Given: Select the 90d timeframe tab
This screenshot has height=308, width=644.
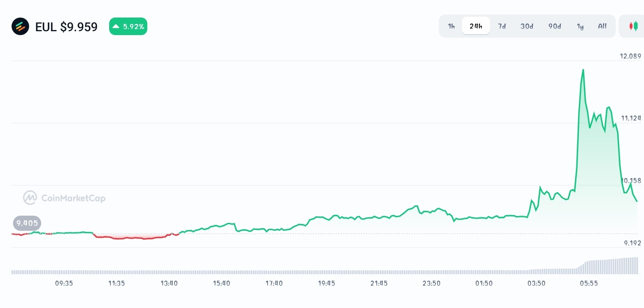Looking at the screenshot, I should (555, 26).
